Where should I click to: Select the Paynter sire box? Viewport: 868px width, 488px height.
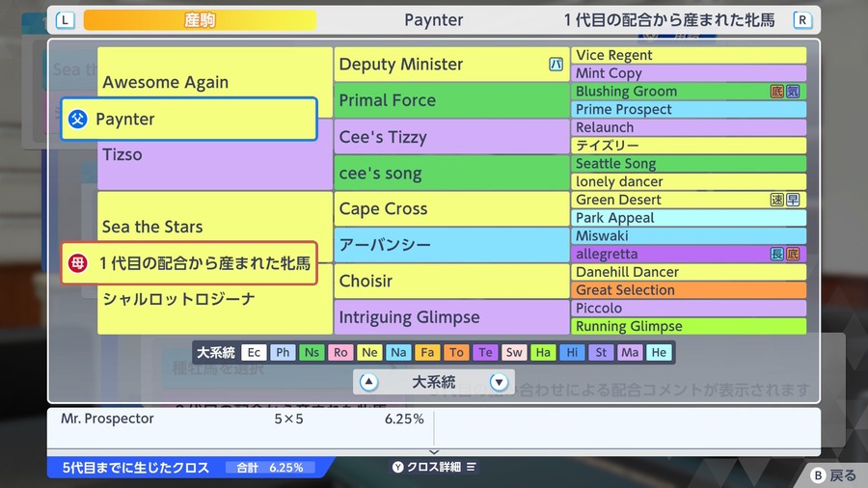pyautogui.click(x=189, y=119)
